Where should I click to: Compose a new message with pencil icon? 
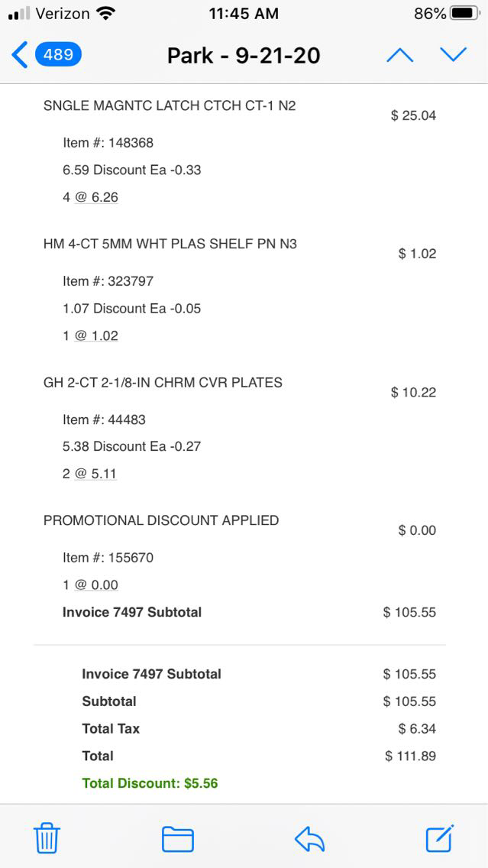[440, 837]
